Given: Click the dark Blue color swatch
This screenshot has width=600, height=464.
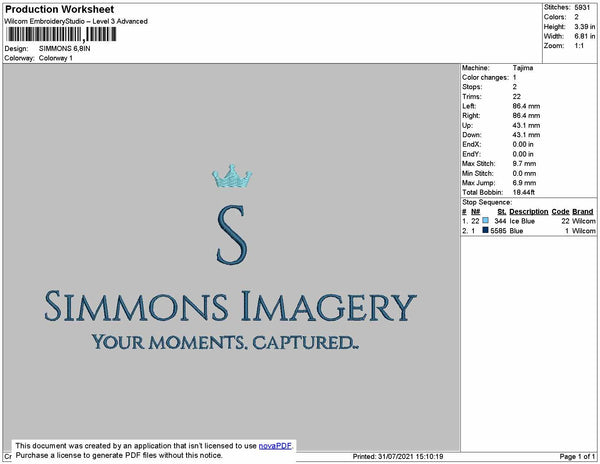Looking at the screenshot, I should [485, 230].
